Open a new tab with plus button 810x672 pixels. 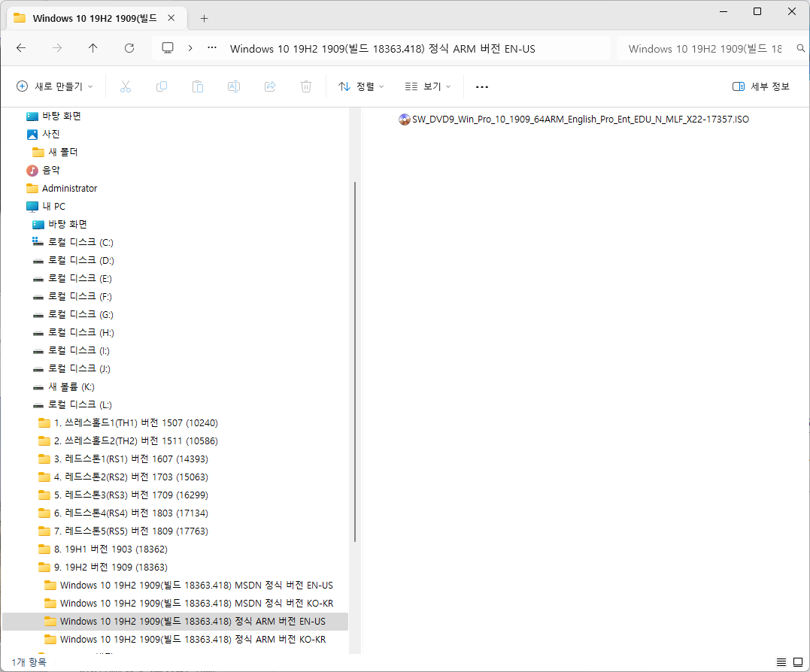pyautogui.click(x=204, y=19)
